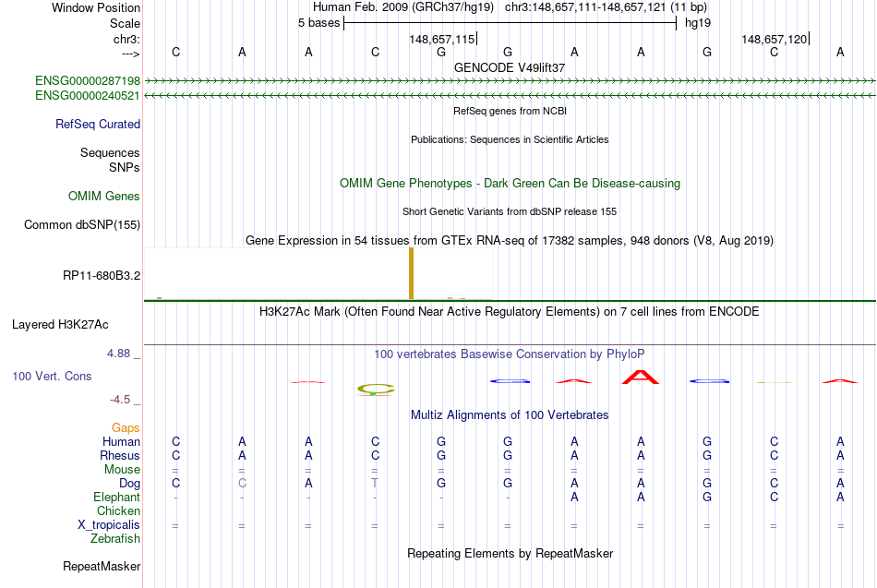
Task: Open the RP11-680B3.2 GTEx expression label
Action: 102,275
